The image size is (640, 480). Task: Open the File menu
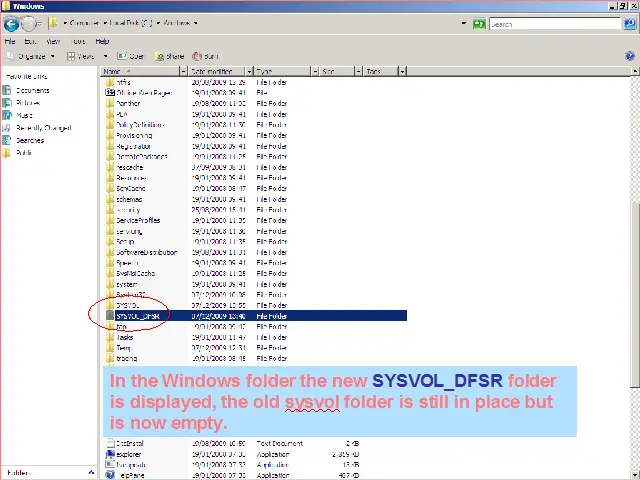point(10,41)
